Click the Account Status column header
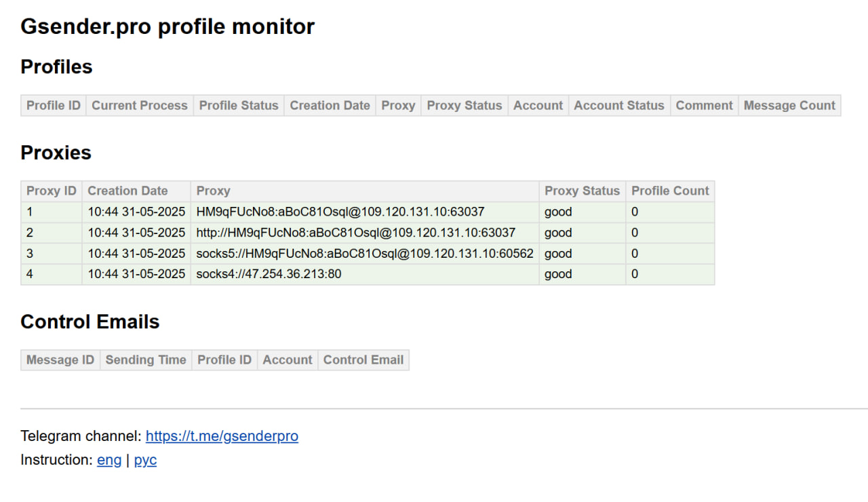 [x=619, y=105]
